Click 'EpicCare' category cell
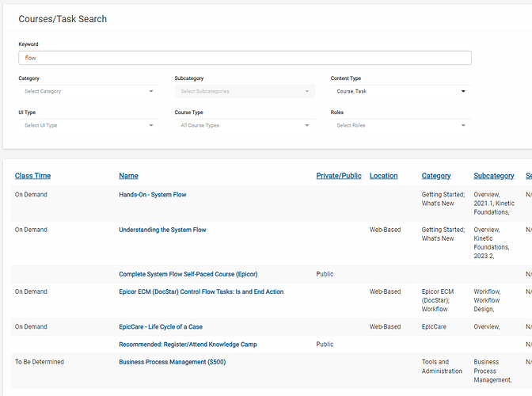532x396 pixels. tap(434, 327)
